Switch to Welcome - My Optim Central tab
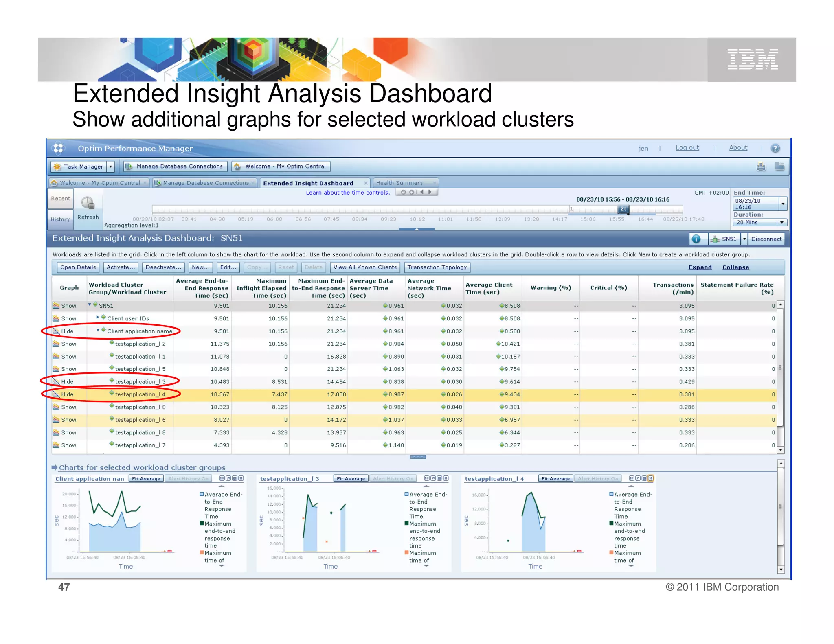834x644 pixels. pos(99,183)
